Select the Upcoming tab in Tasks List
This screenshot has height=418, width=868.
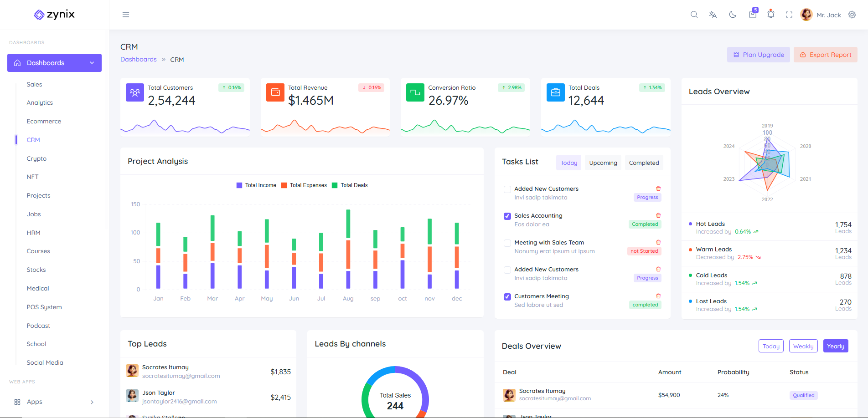[603, 163]
